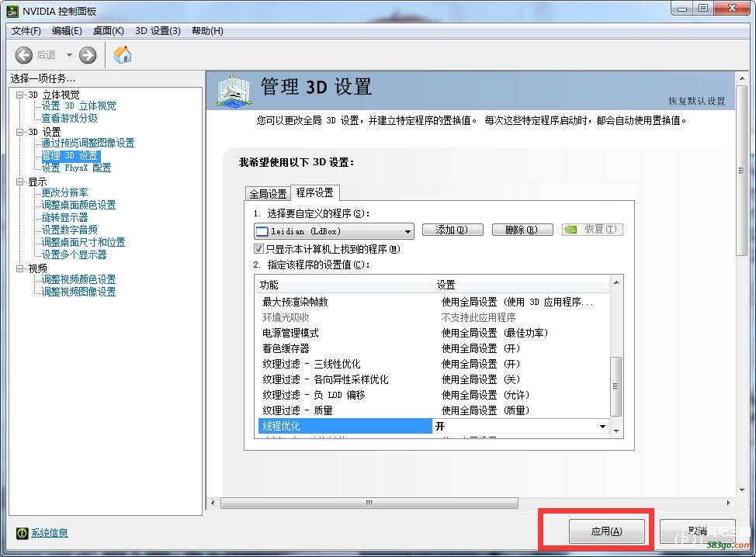Click the 添加(D) button

pos(453,230)
